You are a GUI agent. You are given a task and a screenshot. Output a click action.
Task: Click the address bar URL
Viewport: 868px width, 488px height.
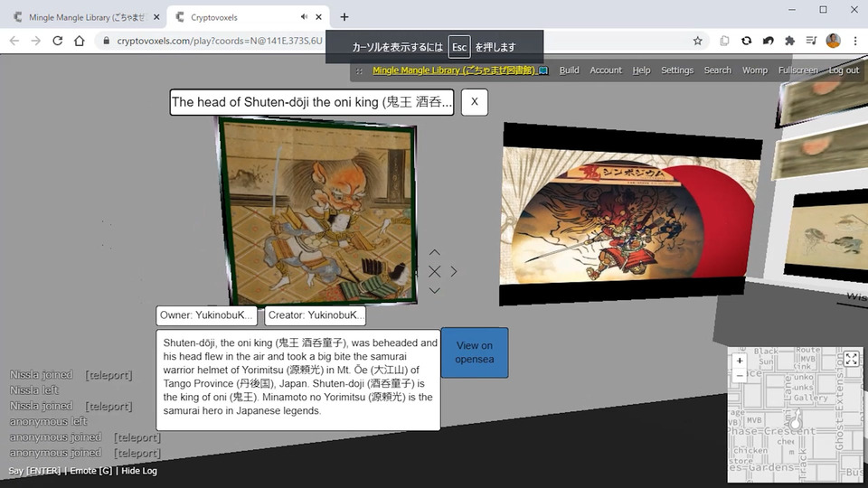(x=219, y=41)
